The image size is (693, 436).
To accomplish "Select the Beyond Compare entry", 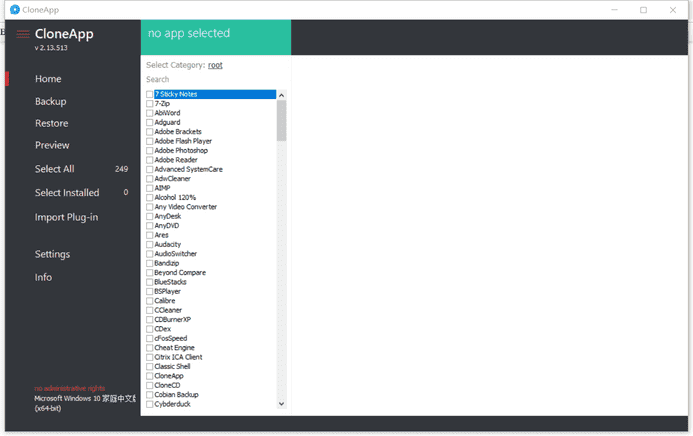I will (x=180, y=273).
